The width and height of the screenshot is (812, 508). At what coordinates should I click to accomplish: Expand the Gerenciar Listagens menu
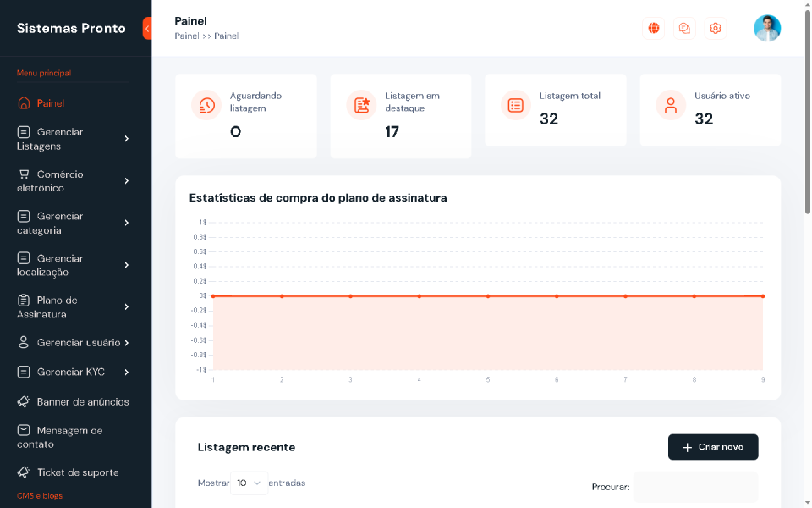pyautogui.click(x=125, y=138)
